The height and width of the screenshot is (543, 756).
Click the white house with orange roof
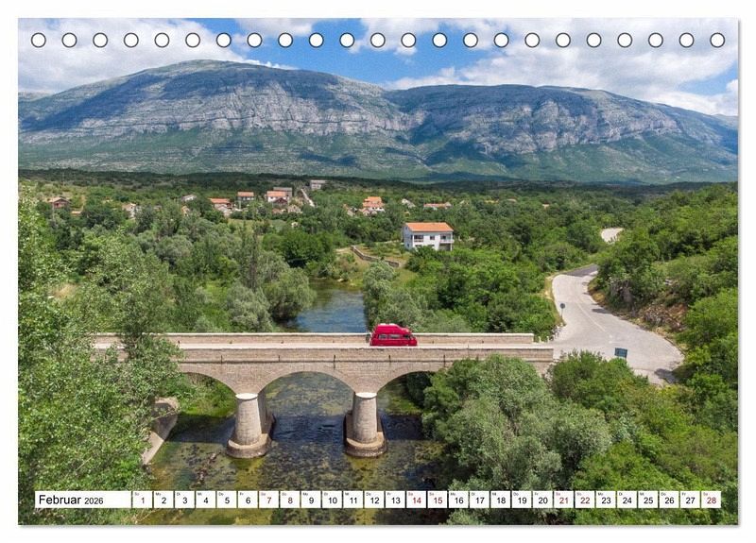tap(429, 235)
